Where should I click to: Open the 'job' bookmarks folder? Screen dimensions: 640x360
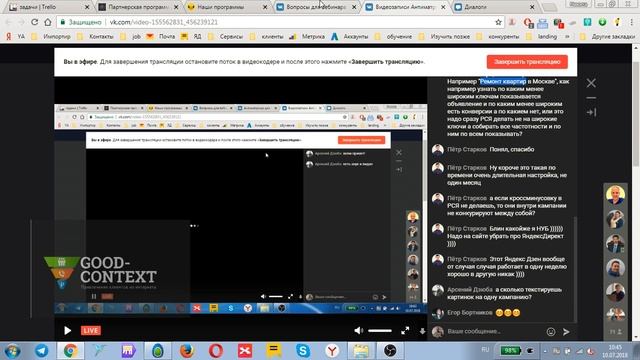[131, 36]
